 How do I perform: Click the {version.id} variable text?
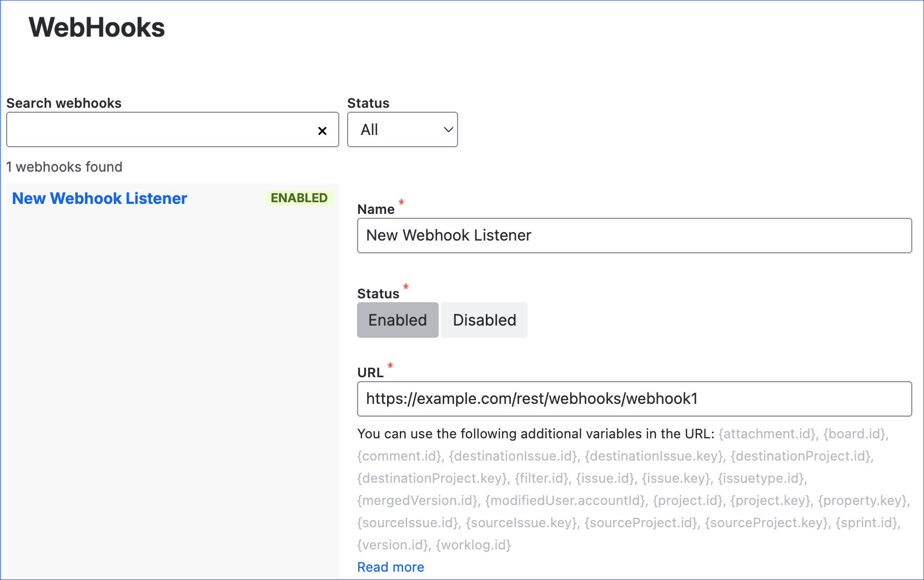(393, 545)
